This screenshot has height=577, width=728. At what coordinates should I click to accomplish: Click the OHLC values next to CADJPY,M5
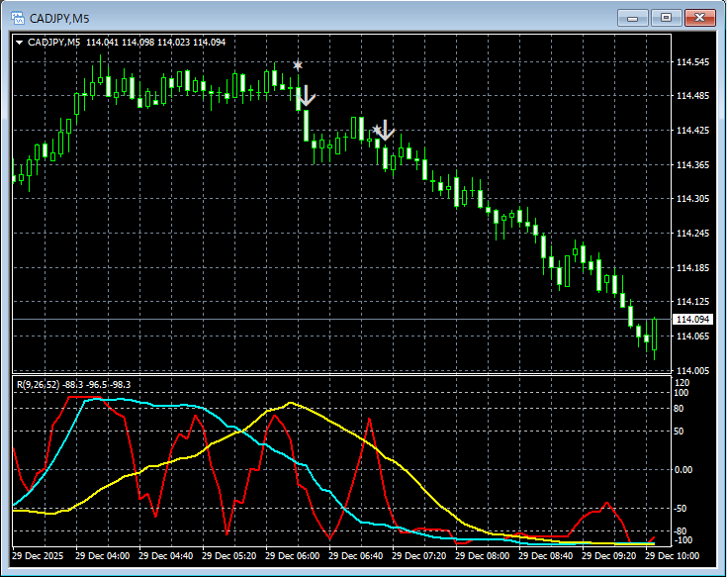point(155,42)
